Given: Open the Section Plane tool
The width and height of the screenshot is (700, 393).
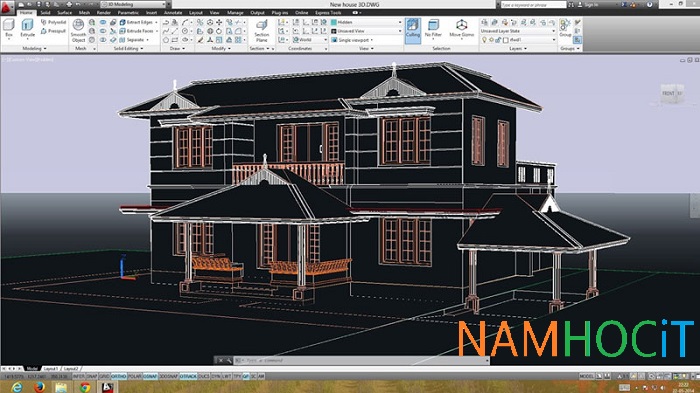Looking at the screenshot, I should tap(262, 30).
